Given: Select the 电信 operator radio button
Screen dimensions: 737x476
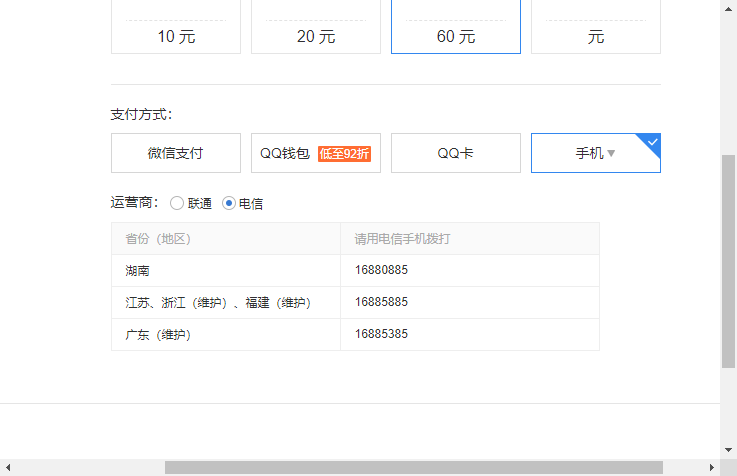Looking at the screenshot, I should 228,203.
